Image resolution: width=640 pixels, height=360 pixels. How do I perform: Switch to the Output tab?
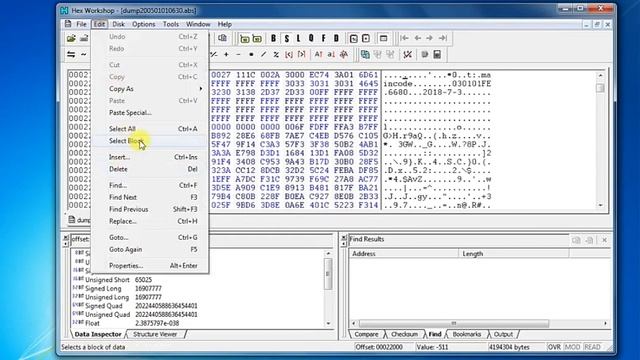click(503, 334)
